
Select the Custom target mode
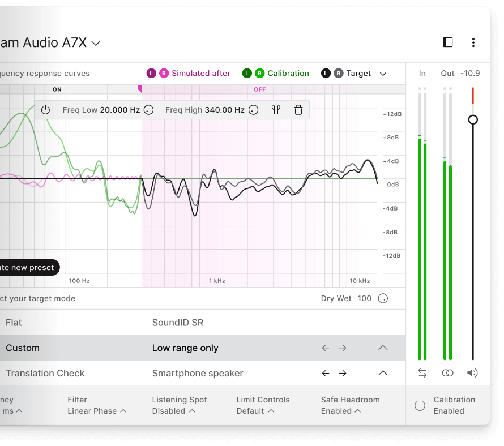coord(23,348)
